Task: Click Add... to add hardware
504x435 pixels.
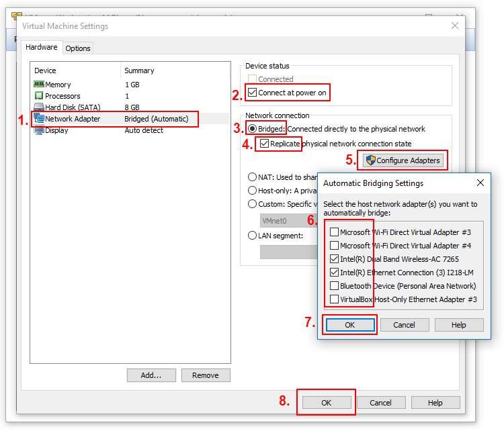Action: 151,375
